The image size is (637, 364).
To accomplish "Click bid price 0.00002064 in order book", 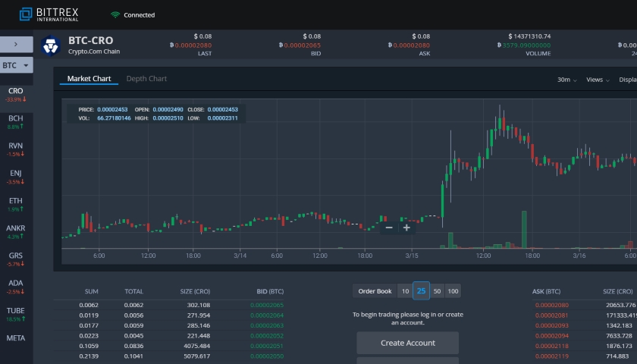I will click(x=267, y=315).
